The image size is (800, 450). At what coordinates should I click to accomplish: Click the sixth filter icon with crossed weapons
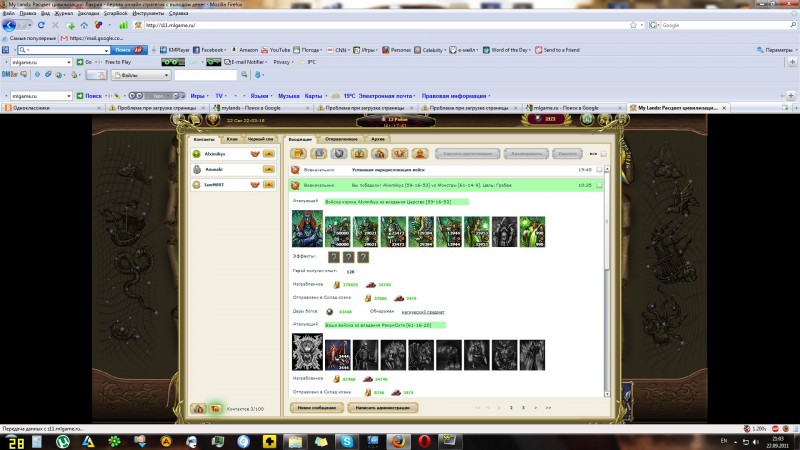coord(399,153)
